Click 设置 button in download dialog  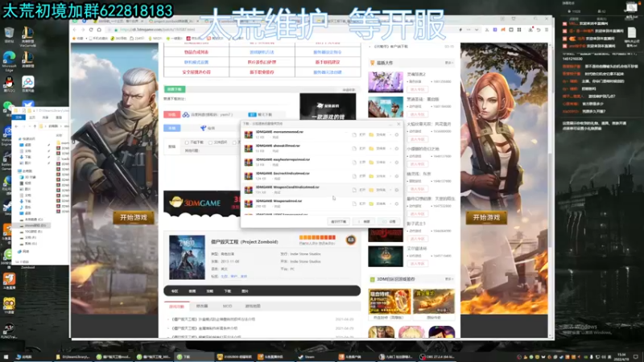pyautogui.click(x=390, y=222)
